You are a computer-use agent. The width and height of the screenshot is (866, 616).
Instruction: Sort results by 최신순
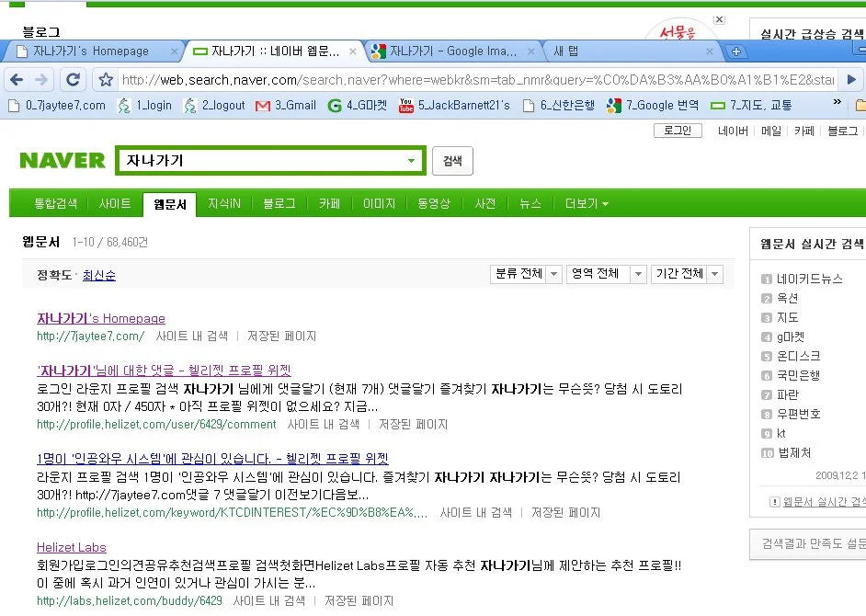click(x=99, y=275)
